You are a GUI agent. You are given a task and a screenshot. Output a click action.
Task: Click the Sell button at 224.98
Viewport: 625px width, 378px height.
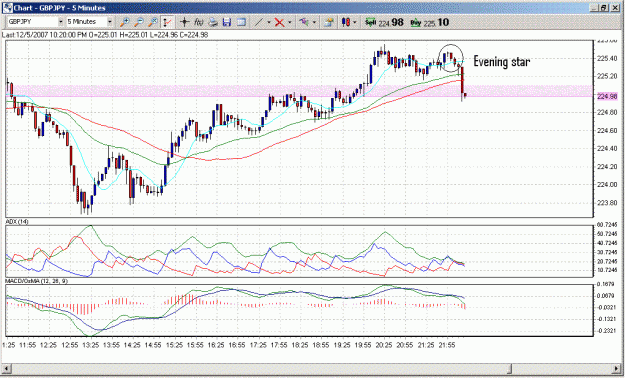[x=384, y=22]
